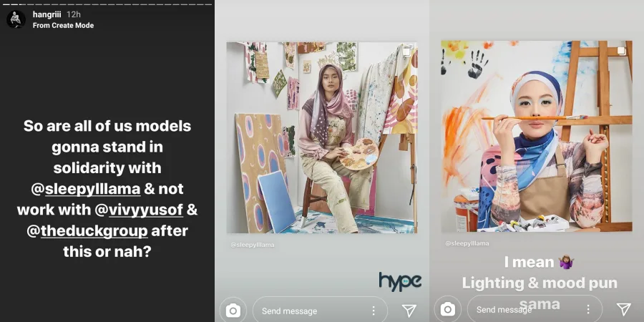Tap the camera icon in the middle story

233,310
